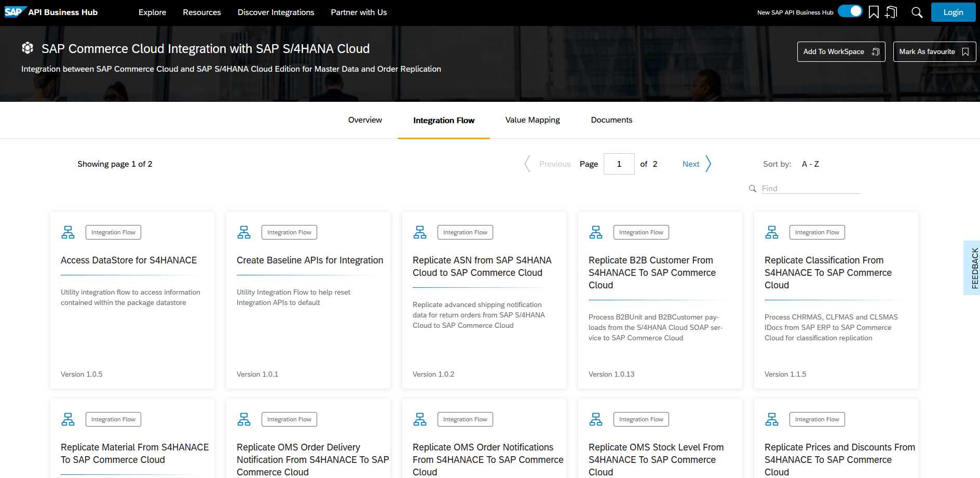
Task: Click package icon beside page title
Action: 28,48
